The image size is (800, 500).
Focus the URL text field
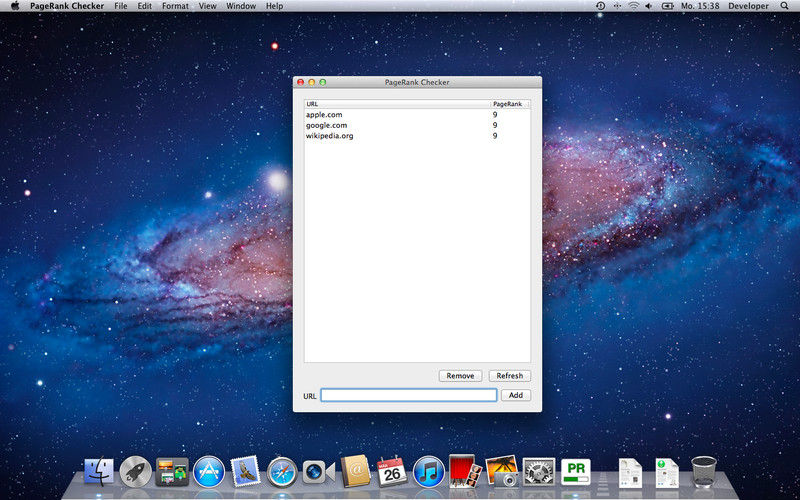coord(408,395)
